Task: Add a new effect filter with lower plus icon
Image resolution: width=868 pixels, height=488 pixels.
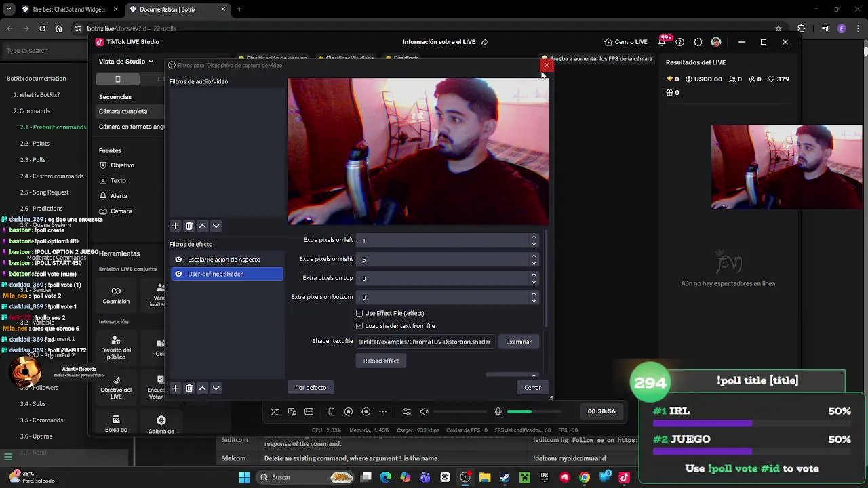Action: 176,388
